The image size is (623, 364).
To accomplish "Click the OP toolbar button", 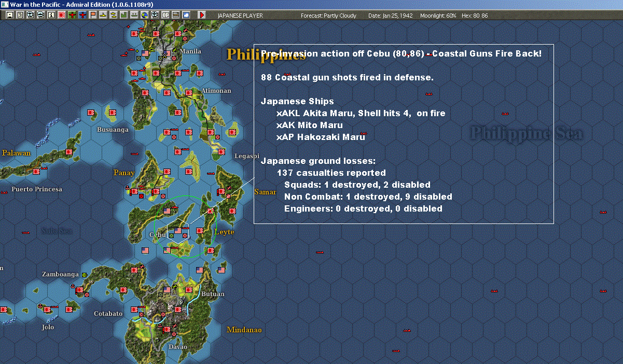I will tap(165, 15).
